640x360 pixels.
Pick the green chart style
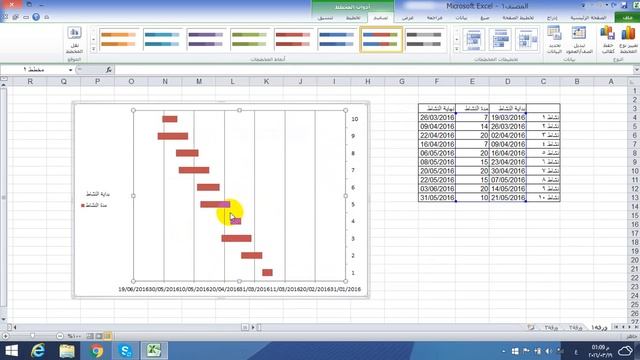click(249, 39)
